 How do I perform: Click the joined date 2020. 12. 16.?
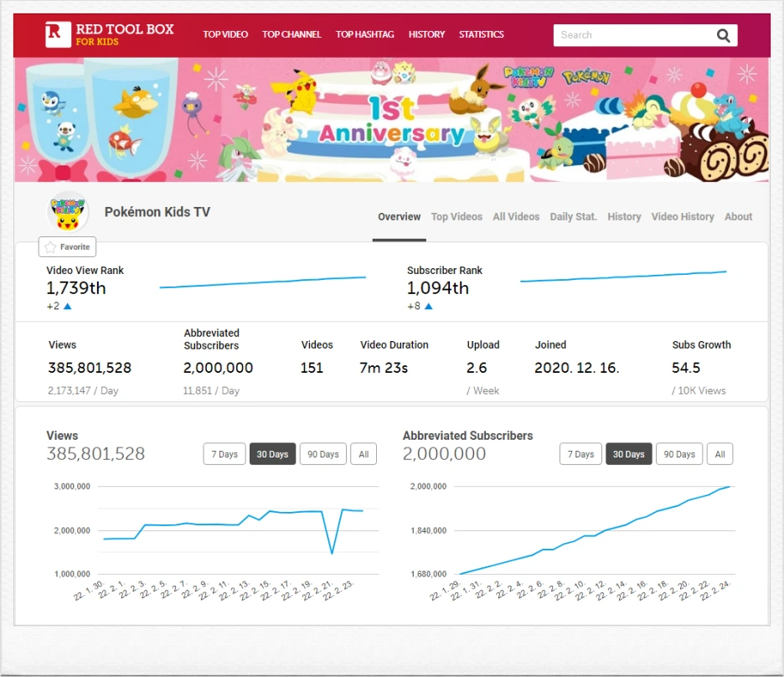tap(576, 368)
